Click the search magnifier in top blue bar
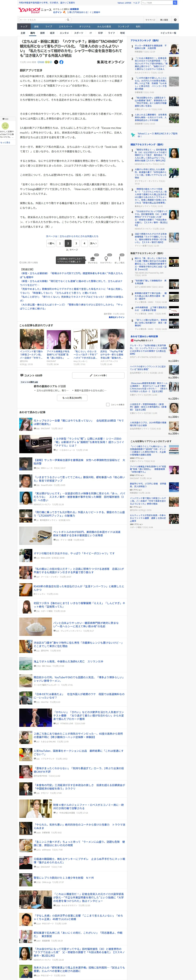Screen dimensions: 196x980 click(x=175, y=3)
